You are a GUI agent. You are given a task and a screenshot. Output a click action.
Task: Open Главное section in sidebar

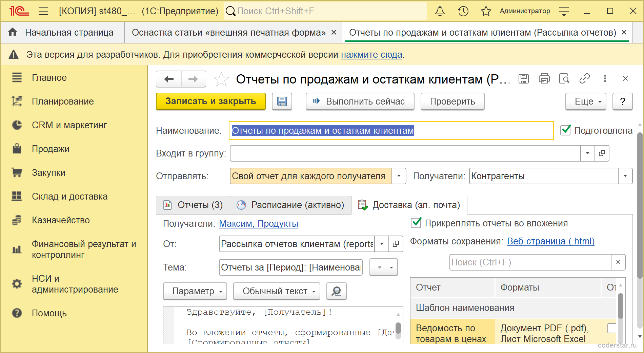coord(49,78)
